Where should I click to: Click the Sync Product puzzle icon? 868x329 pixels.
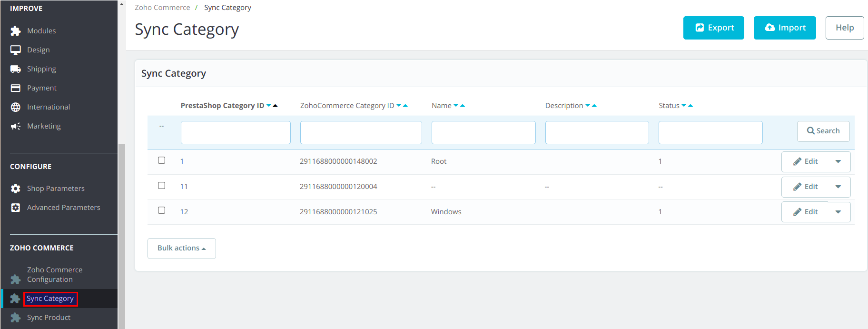click(x=16, y=318)
